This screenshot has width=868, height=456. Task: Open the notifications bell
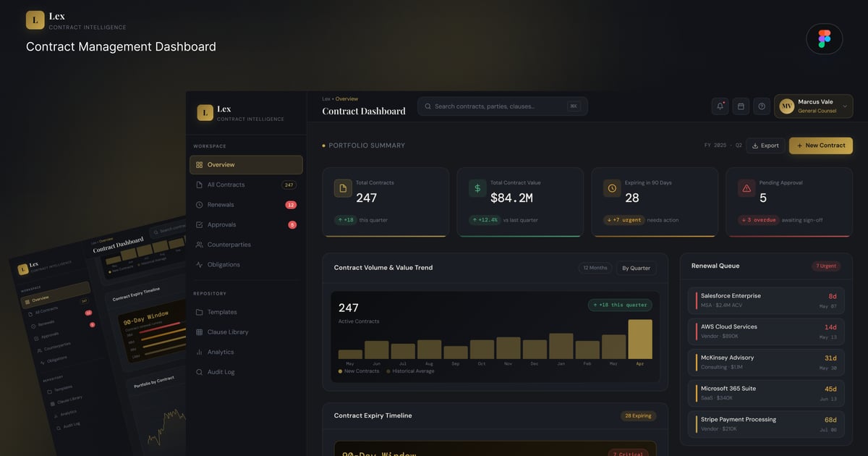point(720,106)
